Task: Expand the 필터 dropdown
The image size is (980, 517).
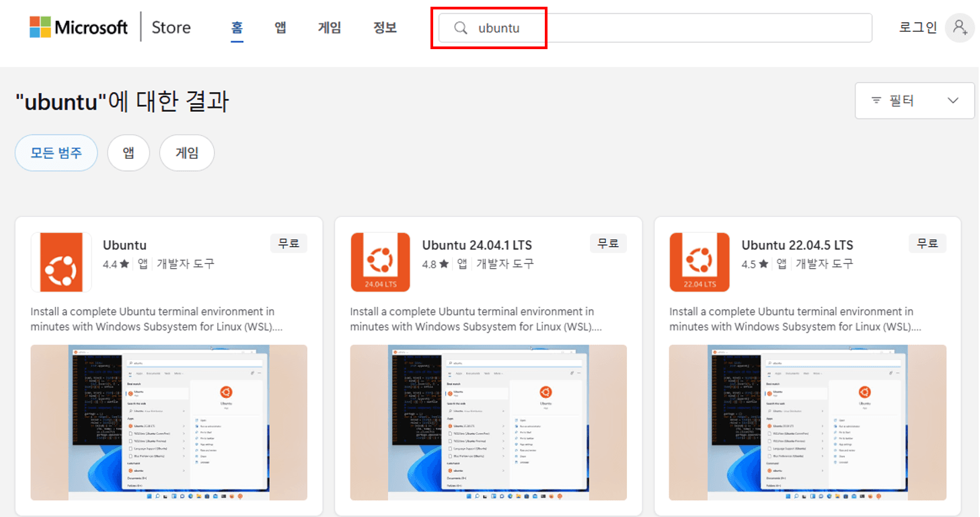Action: [x=914, y=100]
